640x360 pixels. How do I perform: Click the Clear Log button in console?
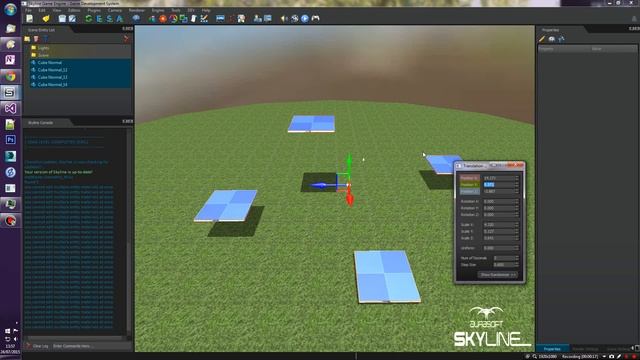tap(38, 346)
